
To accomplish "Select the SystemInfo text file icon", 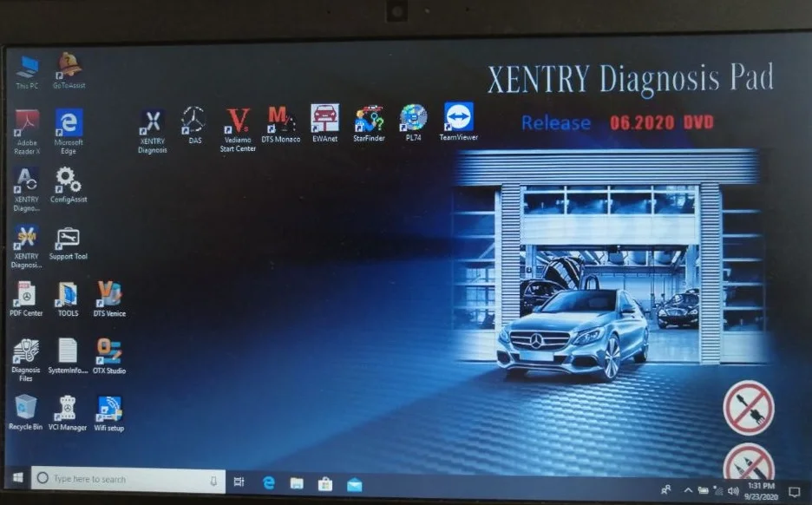I will pos(68,356).
